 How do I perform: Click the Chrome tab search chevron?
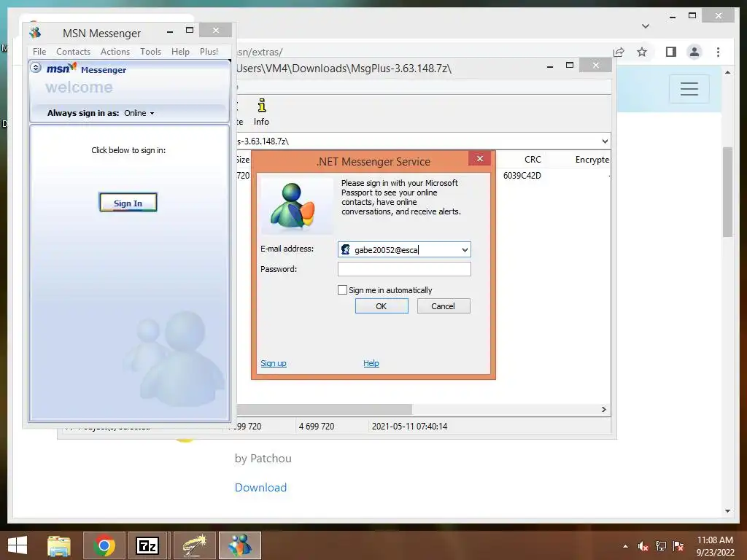point(646,26)
